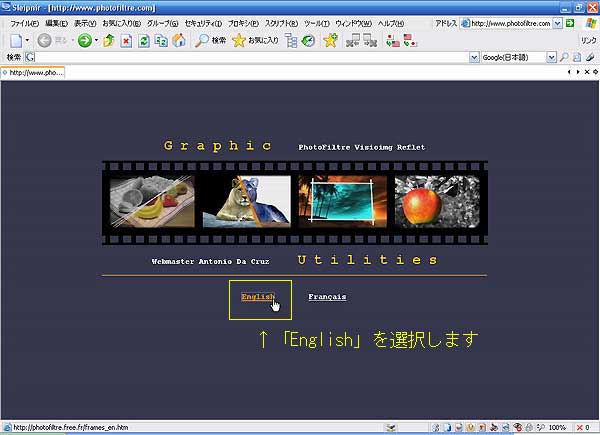This screenshot has height=435, width=600.
Task: Click the 100% zoom level in status bar
Action: point(557,427)
